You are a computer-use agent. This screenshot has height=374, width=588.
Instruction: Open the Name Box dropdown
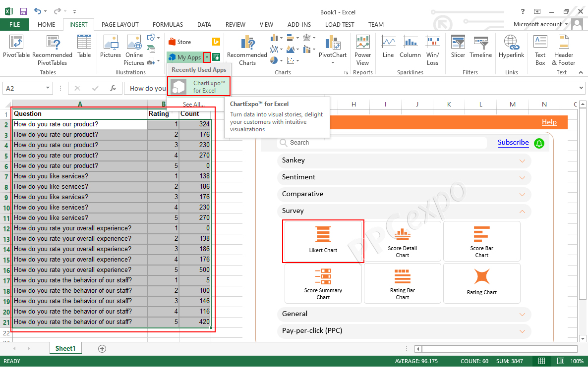(48, 88)
